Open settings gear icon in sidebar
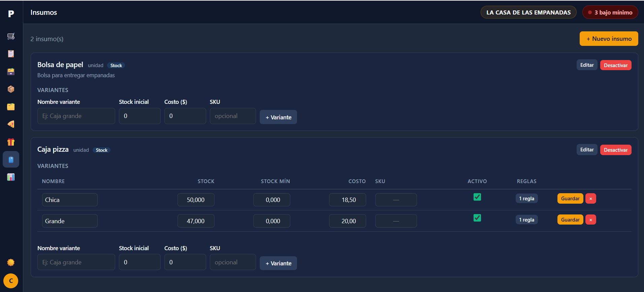 11,262
